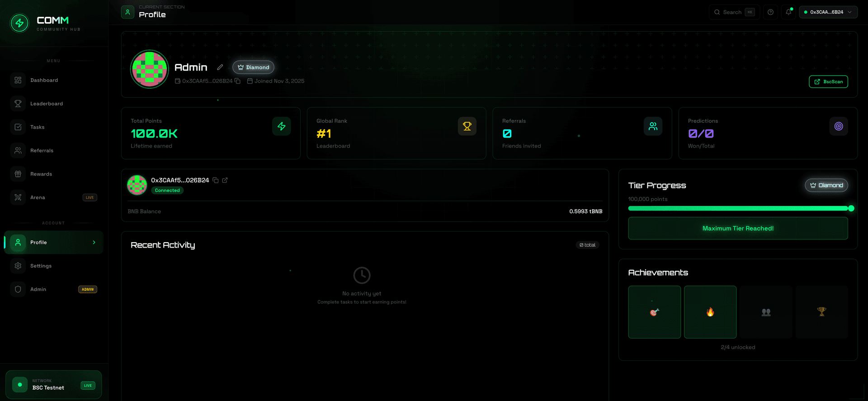This screenshot has width=868, height=401.
Task: Copy address in connected wallet card
Action: click(x=216, y=180)
